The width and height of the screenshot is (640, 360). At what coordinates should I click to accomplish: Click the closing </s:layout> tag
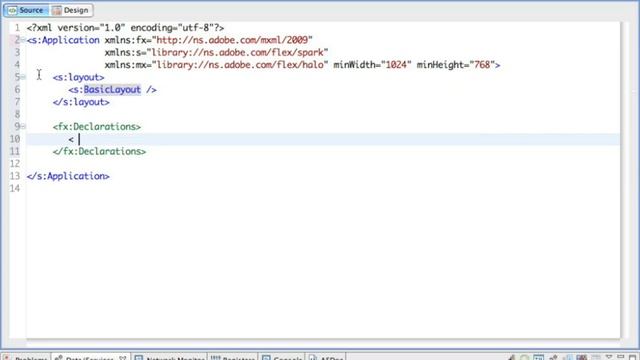(81, 102)
